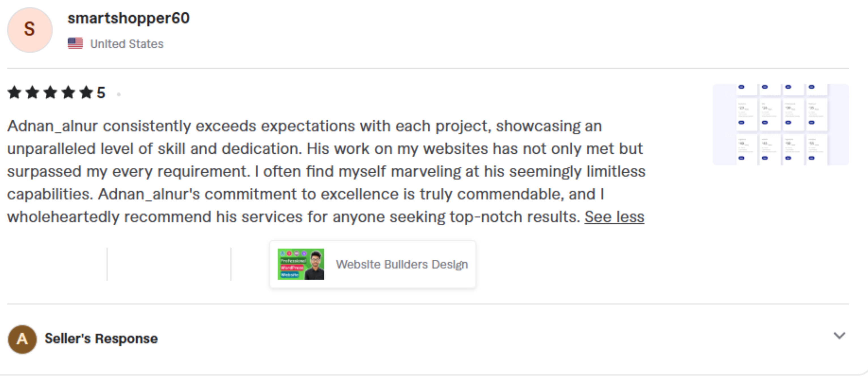
Task: Click the small dot after the rating number
Action: pos(119,94)
